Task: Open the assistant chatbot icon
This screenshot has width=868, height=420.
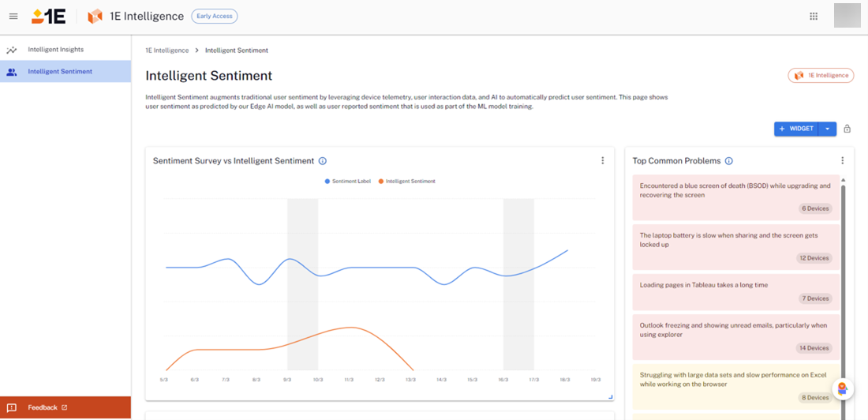Action: pos(843,388)
